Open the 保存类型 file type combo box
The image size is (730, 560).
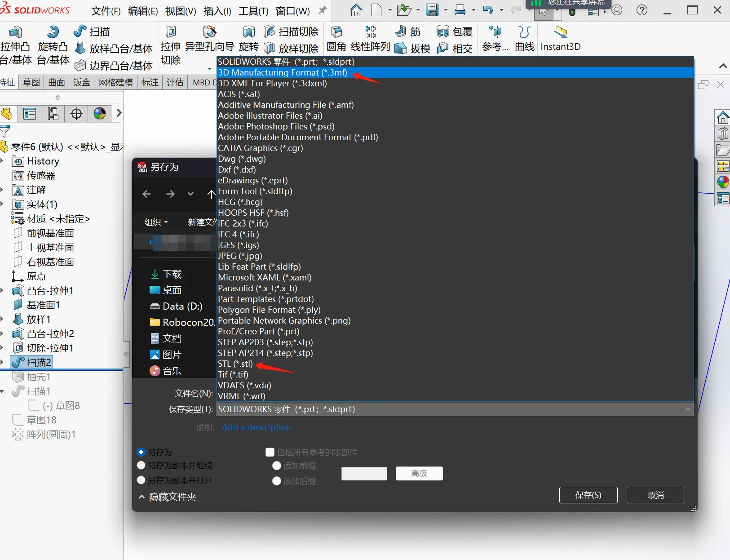click(x=455, y=409)
